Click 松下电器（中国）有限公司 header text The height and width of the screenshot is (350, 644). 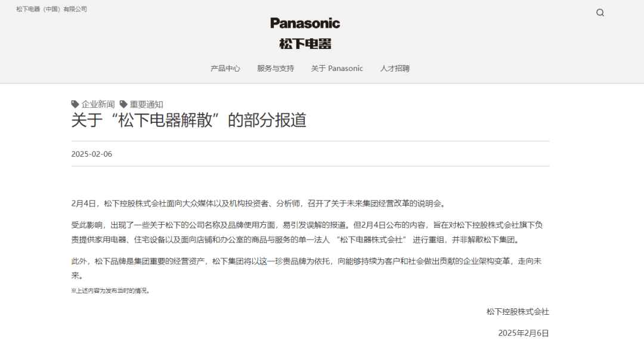click(x=52, y=9)
